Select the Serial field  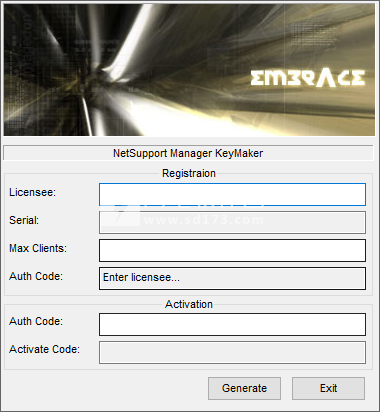232,222
